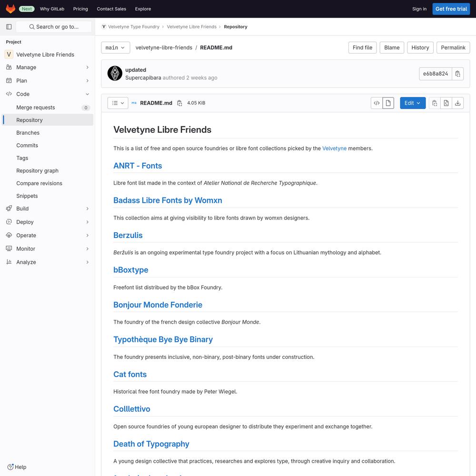This screenshot has width=476, height=476.
Task: Toggle the sidebar collapse icon
Action: click(x=9, y=27)
